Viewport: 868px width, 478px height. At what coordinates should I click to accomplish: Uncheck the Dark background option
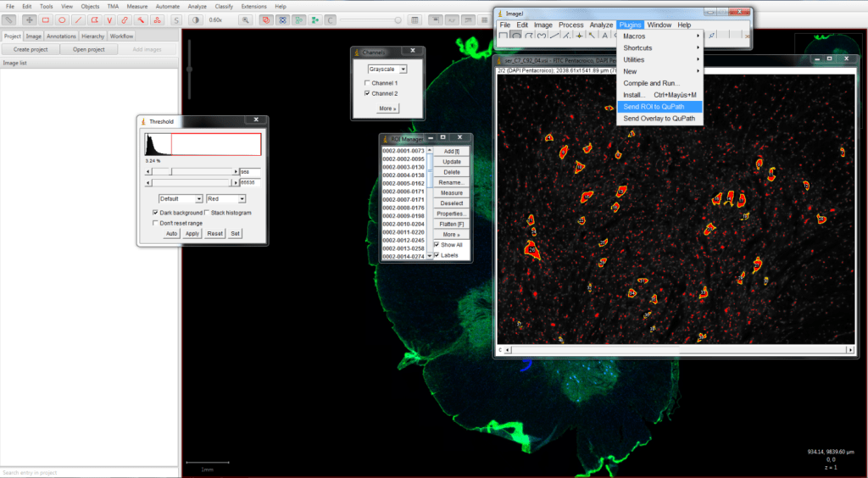click(155, 213)
